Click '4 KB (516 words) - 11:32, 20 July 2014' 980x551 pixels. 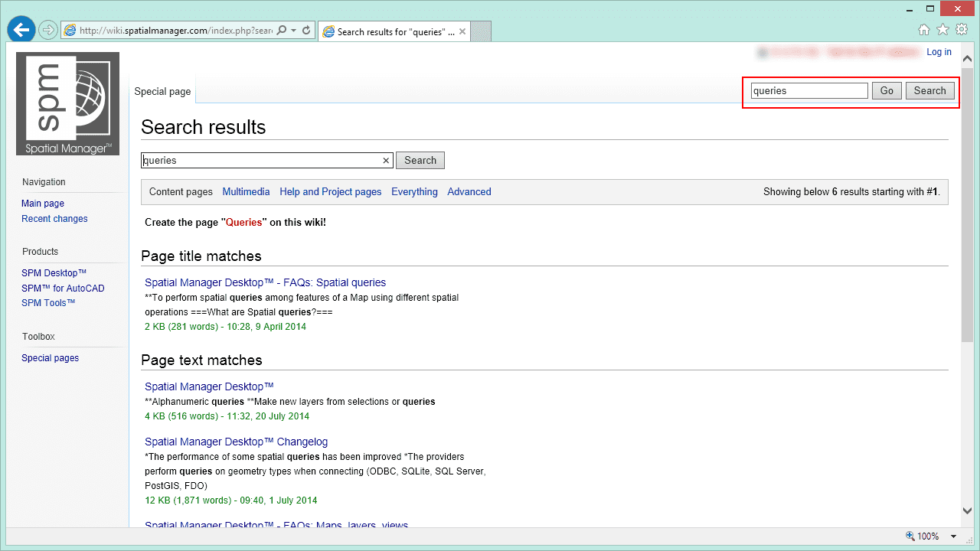click(x=227, y=416)
